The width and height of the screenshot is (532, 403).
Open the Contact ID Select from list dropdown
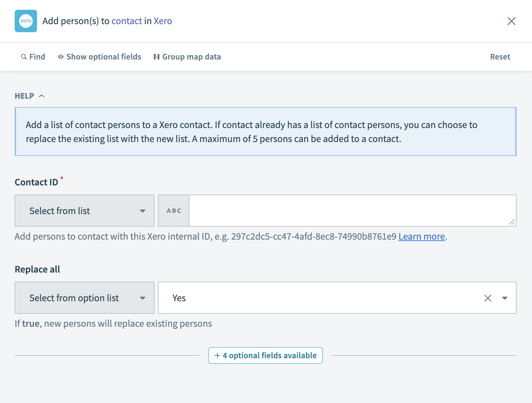[x=84, y=210]
